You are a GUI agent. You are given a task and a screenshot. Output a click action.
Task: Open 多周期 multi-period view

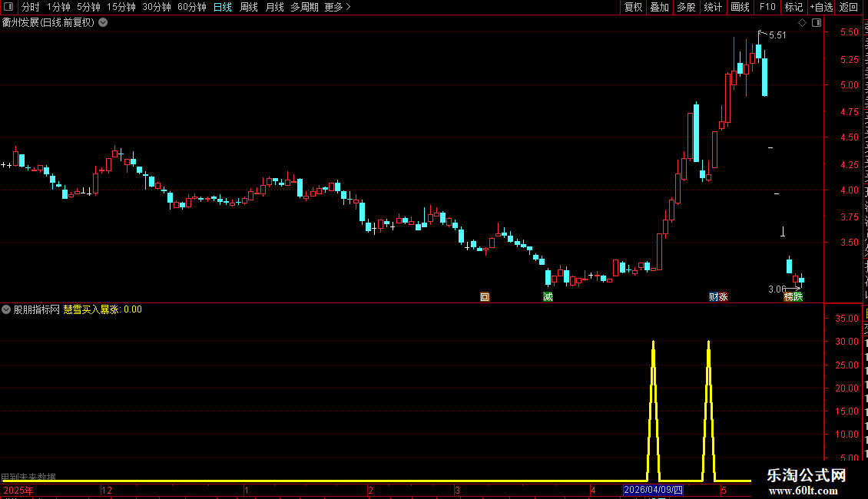pyautogui.click(x=304, y=7)
